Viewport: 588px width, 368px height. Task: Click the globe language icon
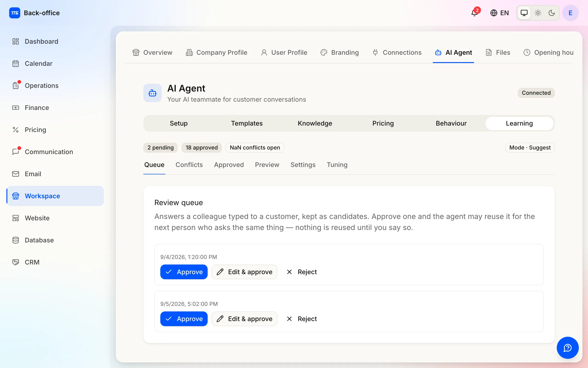tap(493, 13)
